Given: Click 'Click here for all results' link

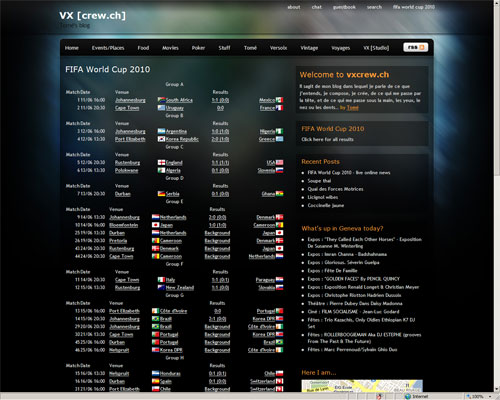Looking at the screenshot, I should pos(327,139).
